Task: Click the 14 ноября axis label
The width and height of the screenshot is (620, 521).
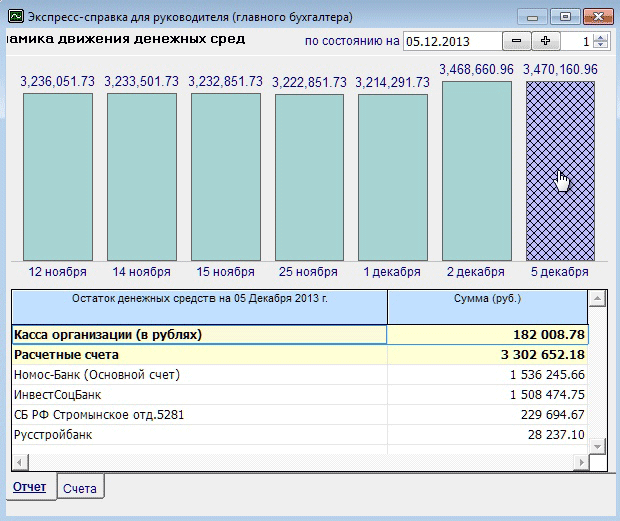Action: 142,272
